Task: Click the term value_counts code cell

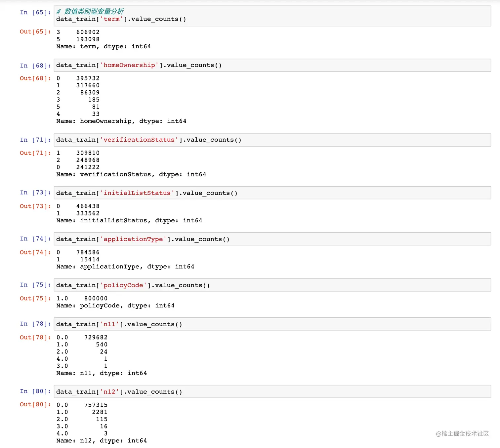Action: pos(272,16)
